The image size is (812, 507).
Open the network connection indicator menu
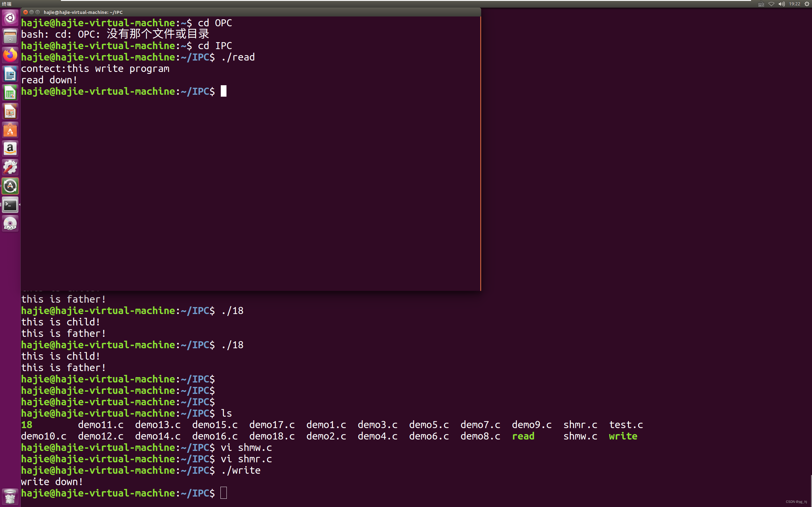(x=771, y=4)
